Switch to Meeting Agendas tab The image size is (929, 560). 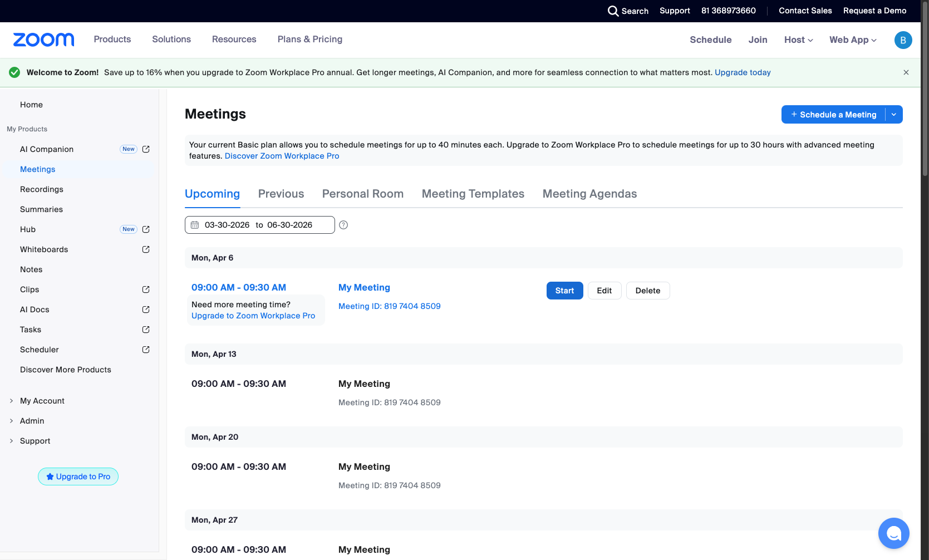[x=589, y=194]
